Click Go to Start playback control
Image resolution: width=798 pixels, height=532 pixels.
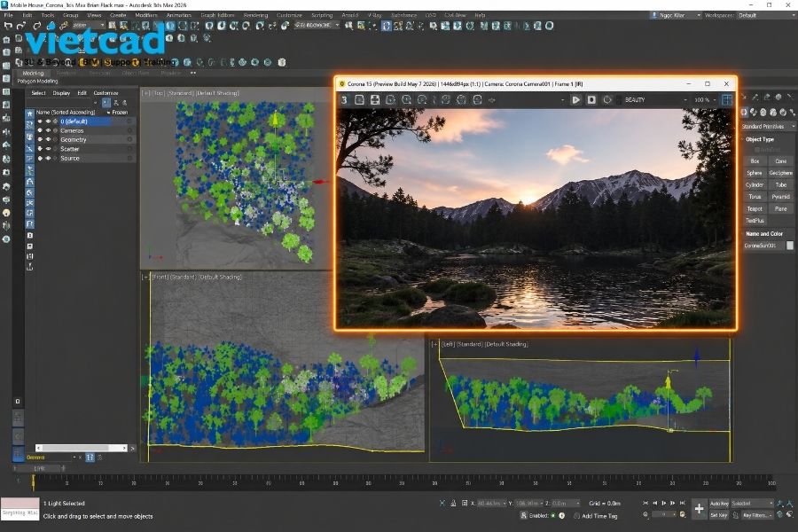click(645, 503)
